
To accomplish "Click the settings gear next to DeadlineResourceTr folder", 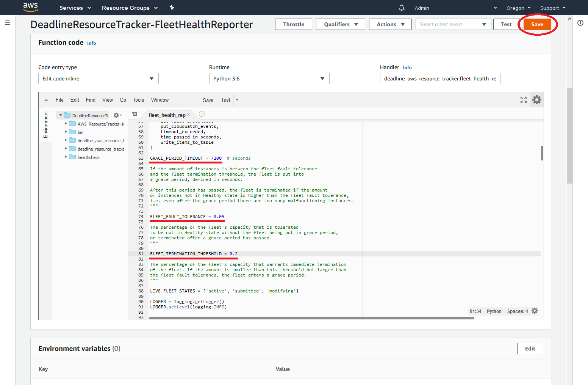I will point(117,115).
